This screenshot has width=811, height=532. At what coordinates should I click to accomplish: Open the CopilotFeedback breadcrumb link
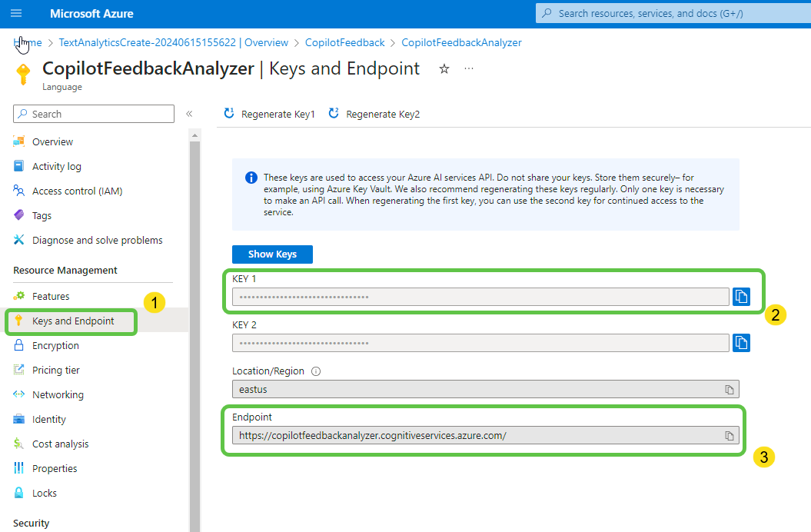click(344, 43)
